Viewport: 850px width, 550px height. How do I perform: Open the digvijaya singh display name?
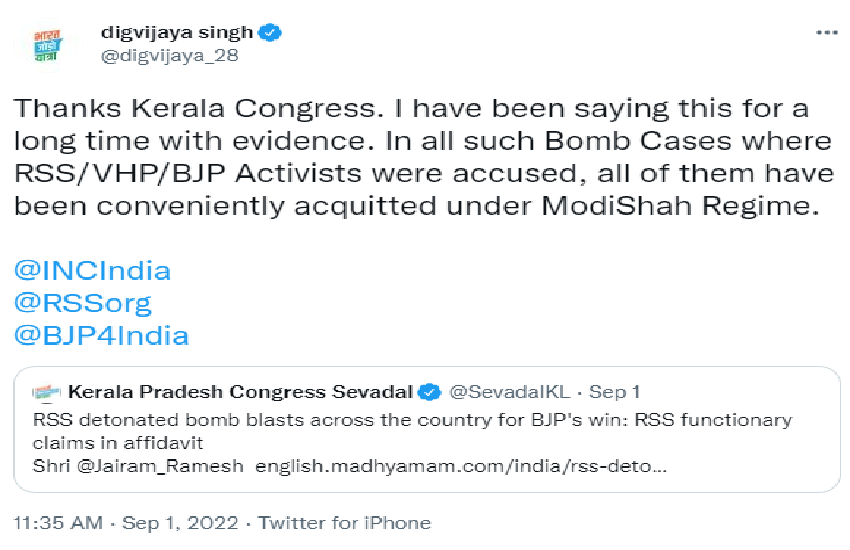point(177,32)
